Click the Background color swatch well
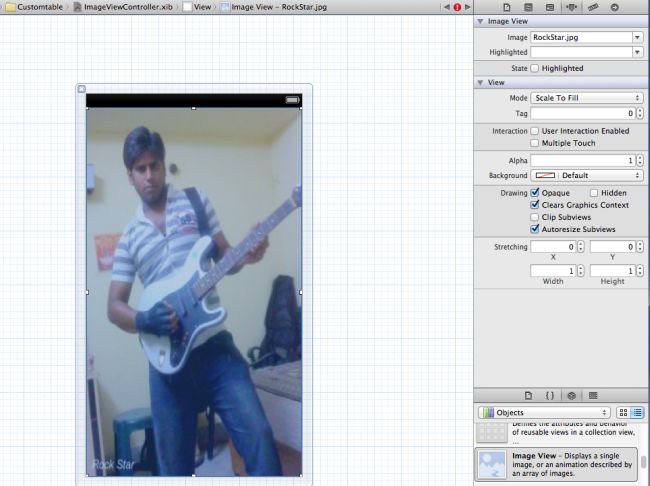 pos(545,175)
